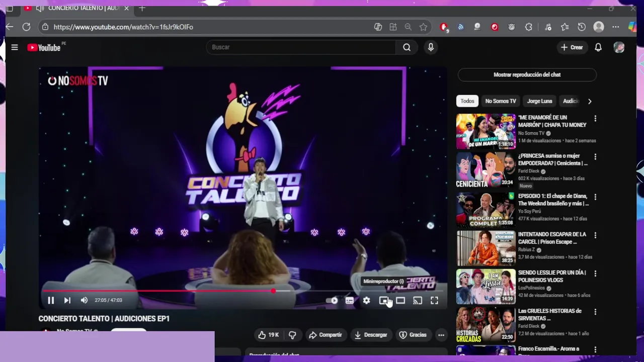The width and height of the screenshot is (644, 362).
Task: Open options for EPISODIO 1 video
Action: (595, 197)
